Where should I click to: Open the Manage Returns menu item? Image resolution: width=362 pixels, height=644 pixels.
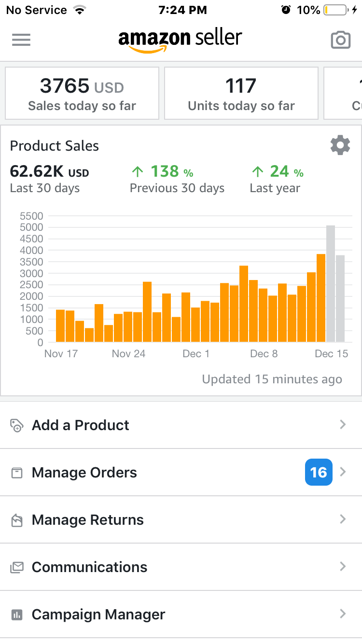tap(88, 520)
